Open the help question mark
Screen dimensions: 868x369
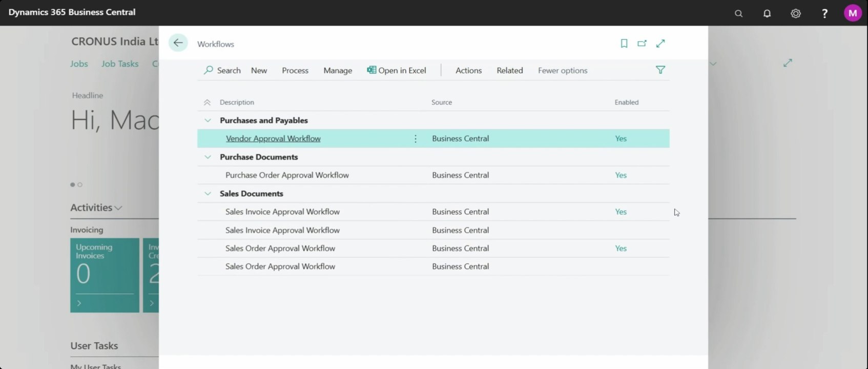824,13
